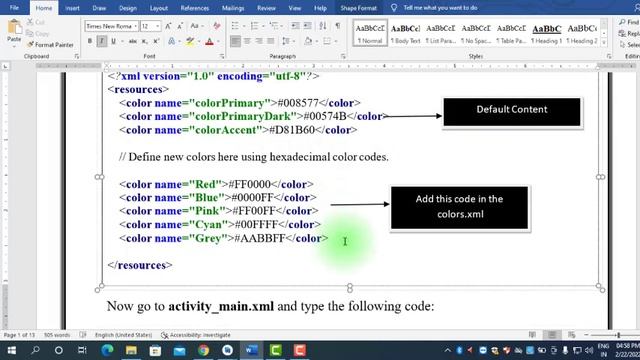Viewport: 640px width, 360px height.
Task: Open the font color dropdown arrow
Action: pos(218,41)
